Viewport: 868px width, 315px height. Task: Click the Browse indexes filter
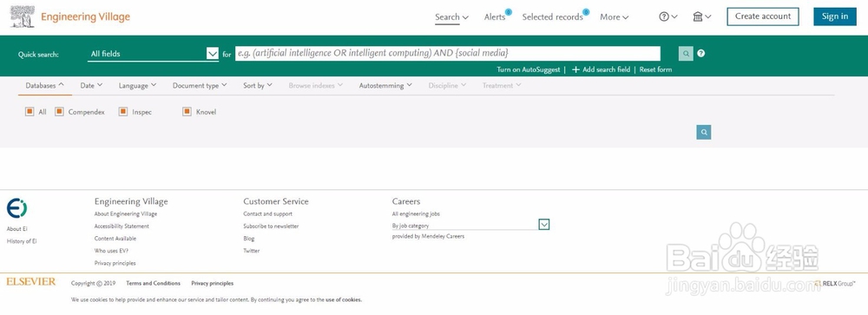tap(316, 85)
